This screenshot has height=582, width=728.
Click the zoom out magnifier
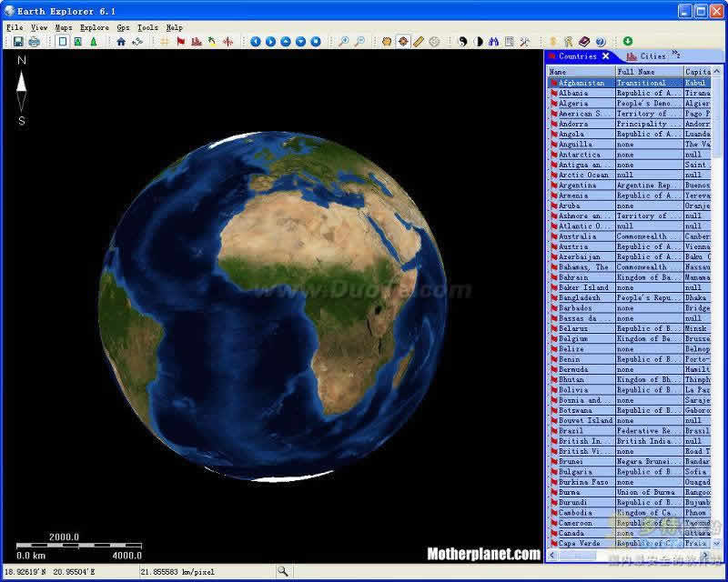[359, 42]
